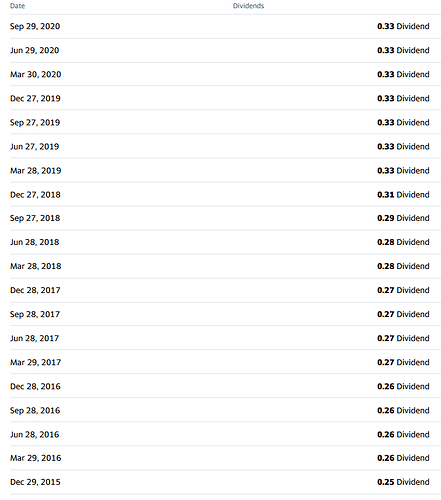The height and width of the screenshot is (500, 441).
Task: Click the Mar 28, 2018 date cell
Action: pyautogui.click(x=36, y=266)
